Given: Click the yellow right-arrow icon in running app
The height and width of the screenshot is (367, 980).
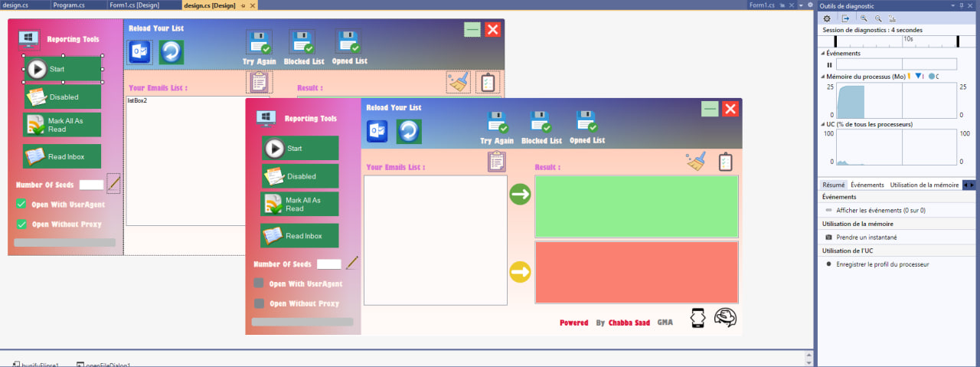Looking at the screenshot, I should pyautogui.click(x=520, y=272).
